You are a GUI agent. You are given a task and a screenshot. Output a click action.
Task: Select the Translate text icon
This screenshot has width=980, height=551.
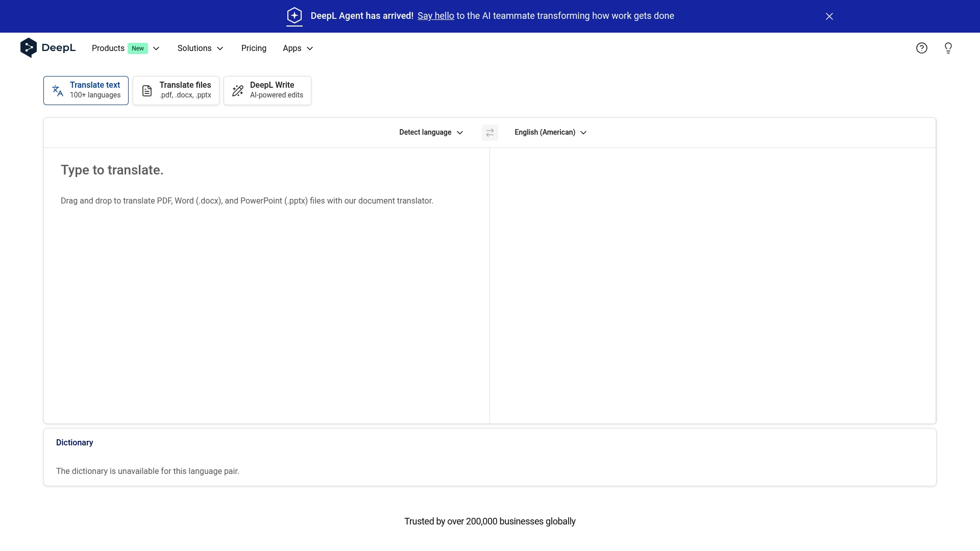click(x=58, y=90)
